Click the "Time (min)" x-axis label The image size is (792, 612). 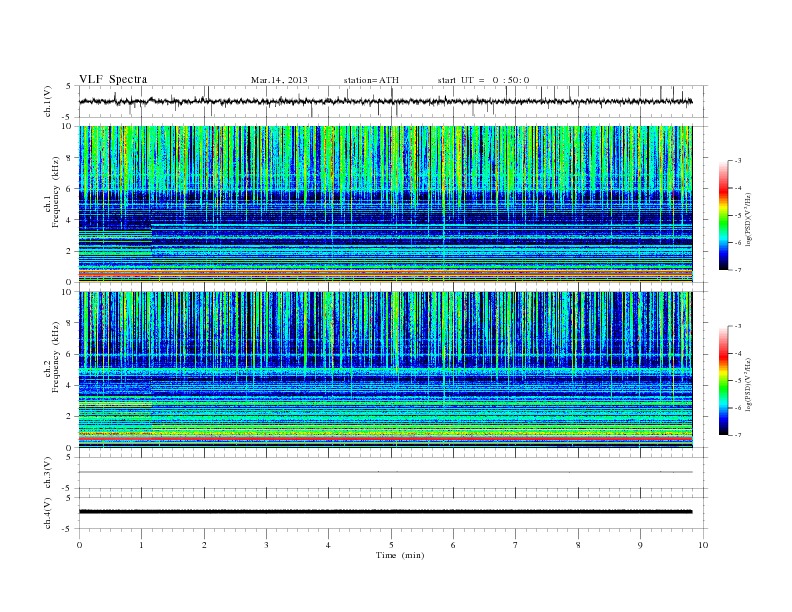[x=400, y=555]
